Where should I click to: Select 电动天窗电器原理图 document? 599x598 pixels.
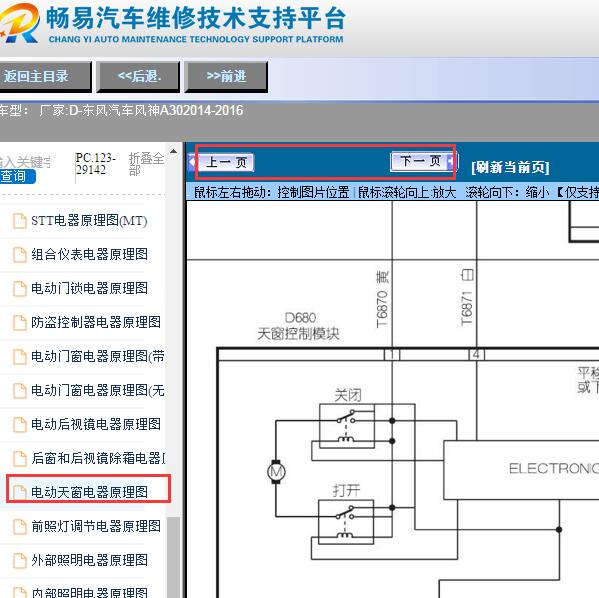[89, 492]
